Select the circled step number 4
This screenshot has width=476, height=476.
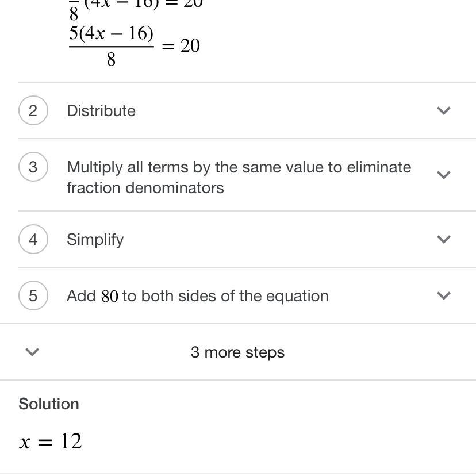[33, 239]
